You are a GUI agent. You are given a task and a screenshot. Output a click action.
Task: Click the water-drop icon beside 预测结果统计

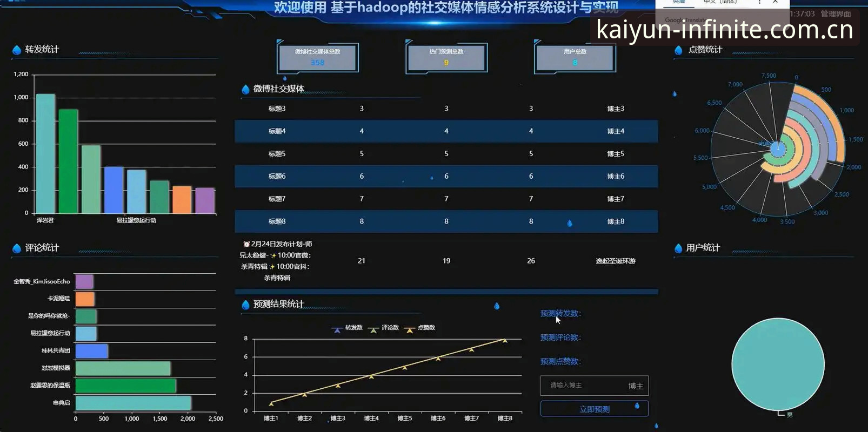(x=245, y=305)
